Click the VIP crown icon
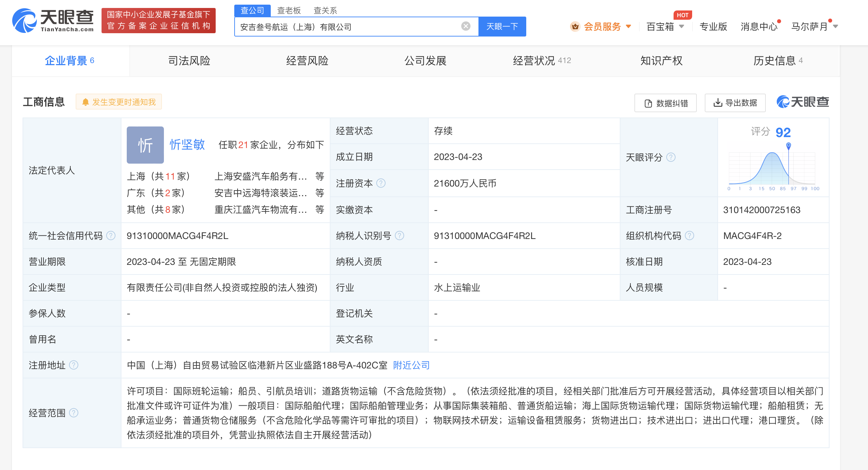868x470 pixels. coord(575,26)
